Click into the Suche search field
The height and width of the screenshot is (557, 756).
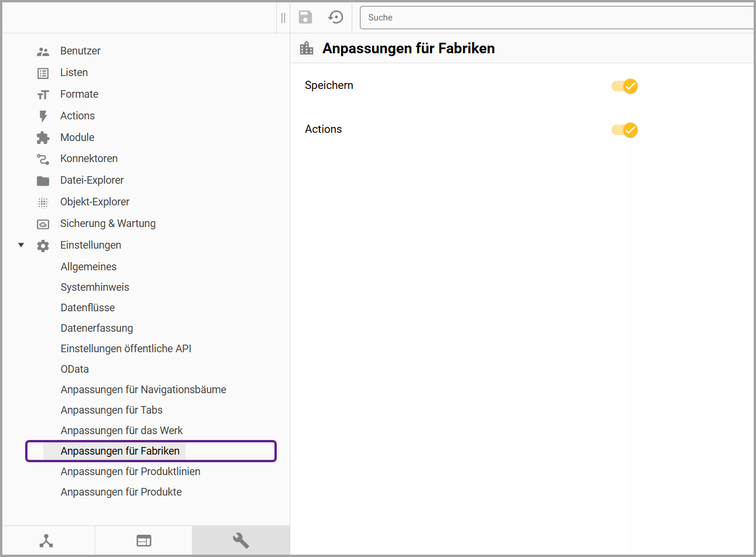[556, 18]
